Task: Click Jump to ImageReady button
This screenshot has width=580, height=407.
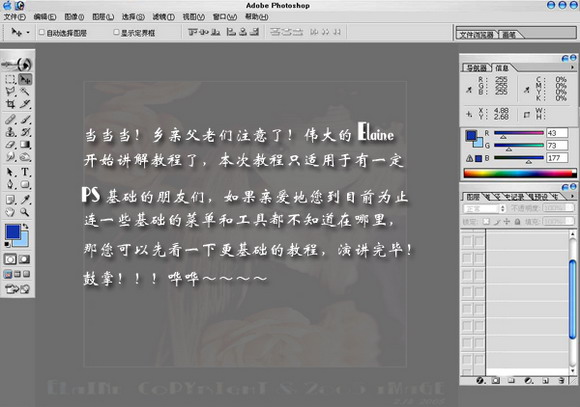Action: [x=17, y=289]
